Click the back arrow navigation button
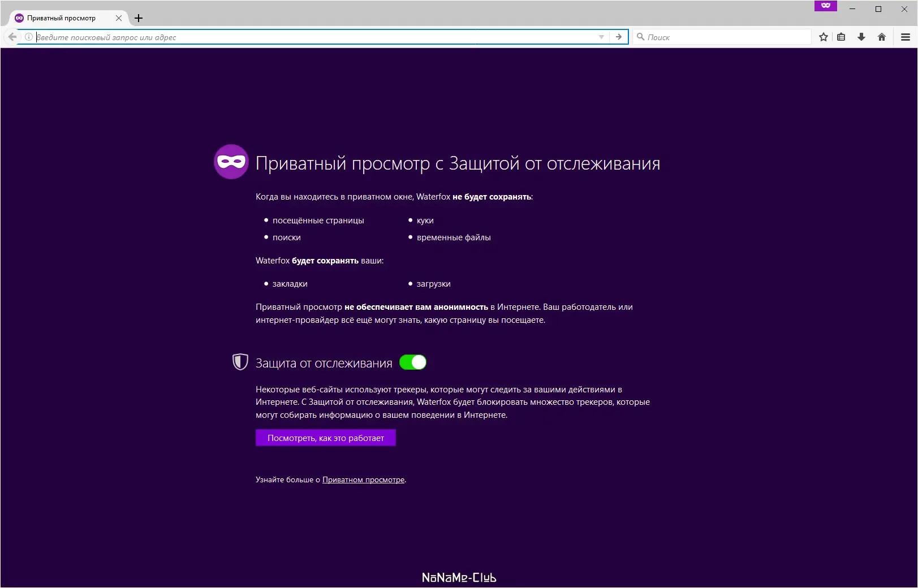Viewport: 918px width, 588px height. 12,37
